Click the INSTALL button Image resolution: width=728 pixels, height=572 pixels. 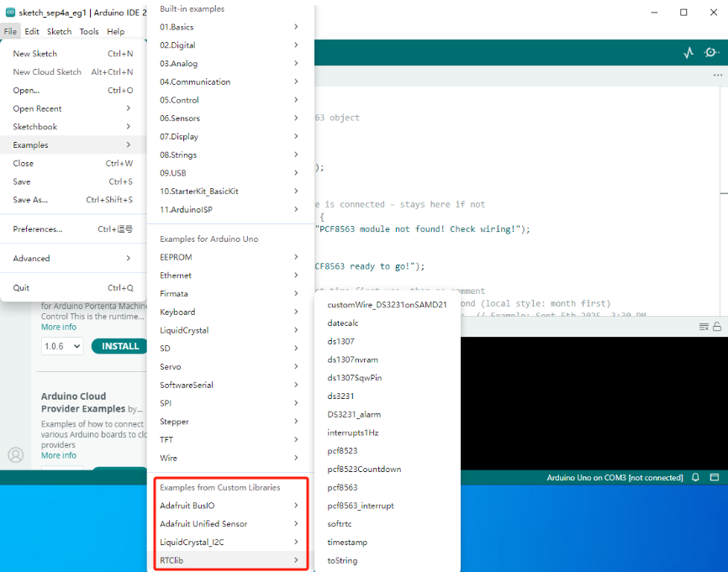120,346
